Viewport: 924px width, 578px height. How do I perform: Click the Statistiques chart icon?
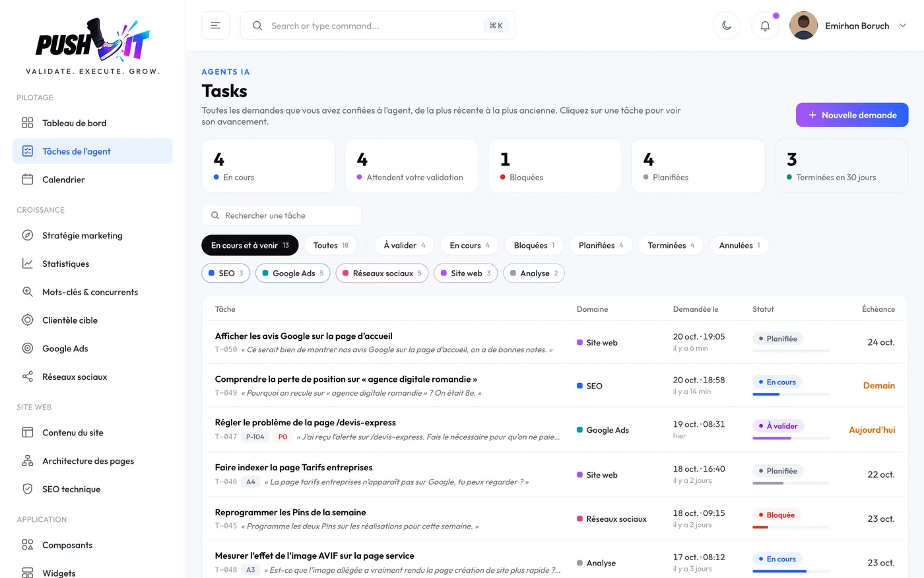click(28, 264)
